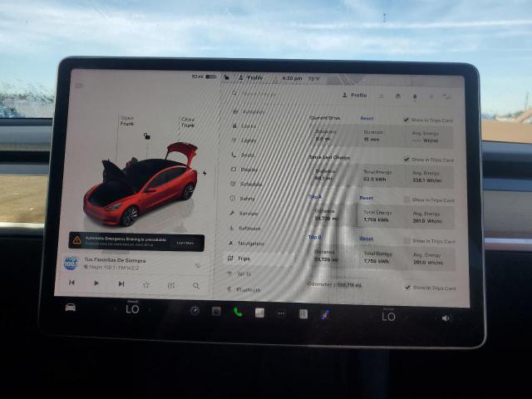The height and width of the screenshot is (399, 532).
Task: Select Software in the settings menu
Action: coord(249,228)
